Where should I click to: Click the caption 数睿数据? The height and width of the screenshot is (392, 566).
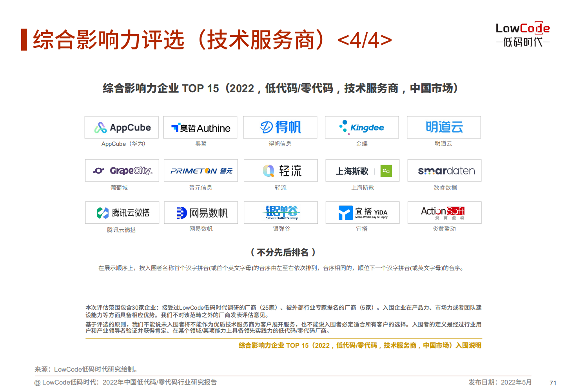click(445, 188)
